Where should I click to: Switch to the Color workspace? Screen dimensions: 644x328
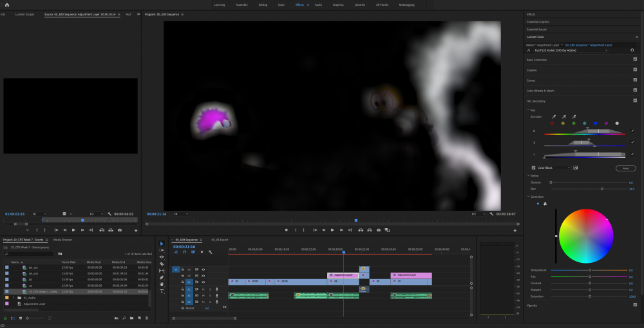pyautogui.click(x=281, y=5)
